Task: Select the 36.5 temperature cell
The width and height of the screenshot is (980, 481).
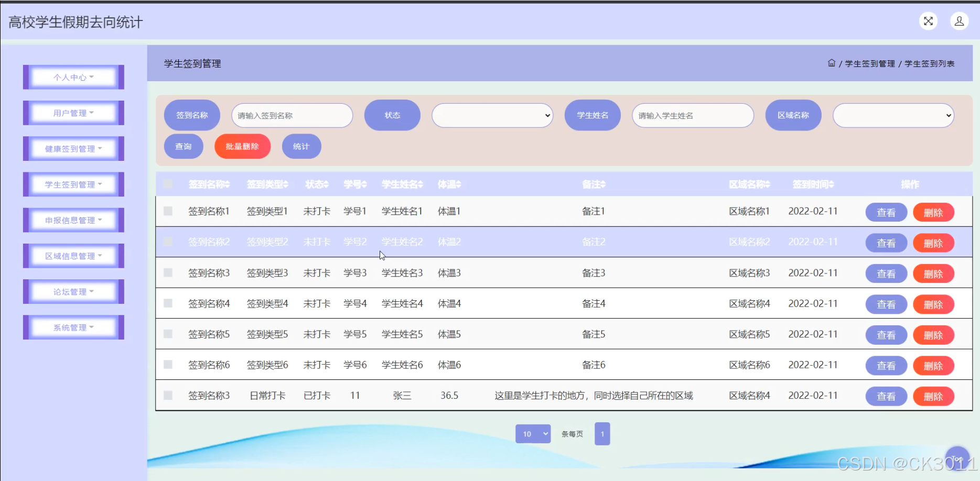Action: (x=449, y=396)
